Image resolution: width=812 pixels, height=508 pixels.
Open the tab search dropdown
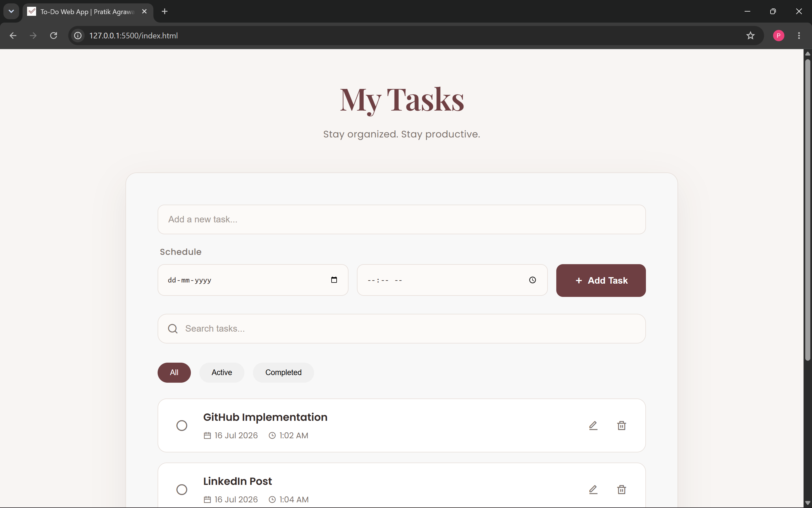pos(11,11)
